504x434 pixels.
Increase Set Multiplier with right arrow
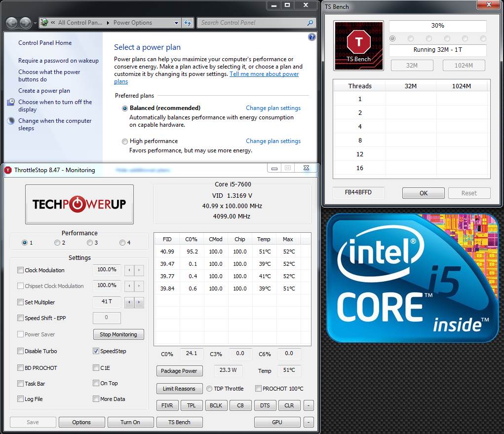(x=139, y=302)
